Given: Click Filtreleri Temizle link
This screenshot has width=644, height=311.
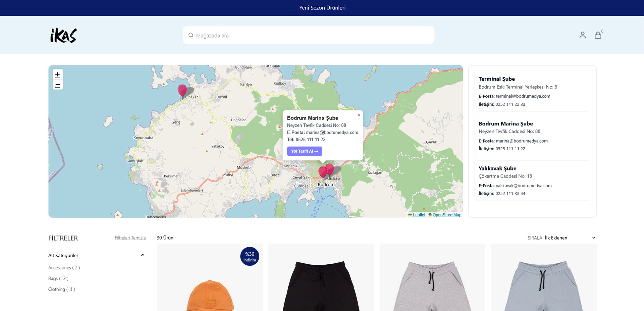Looking at the screenshot, I should click(x=130, y=238).
